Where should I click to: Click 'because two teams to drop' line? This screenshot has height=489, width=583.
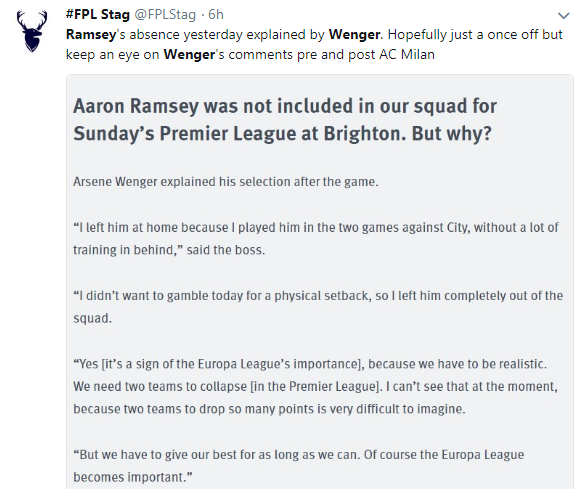[269, 409]
